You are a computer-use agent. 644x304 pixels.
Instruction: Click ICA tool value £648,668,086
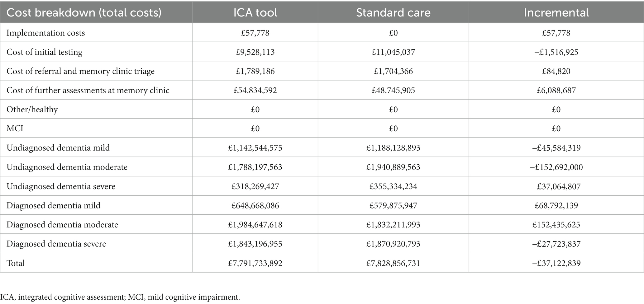(255, 206)
